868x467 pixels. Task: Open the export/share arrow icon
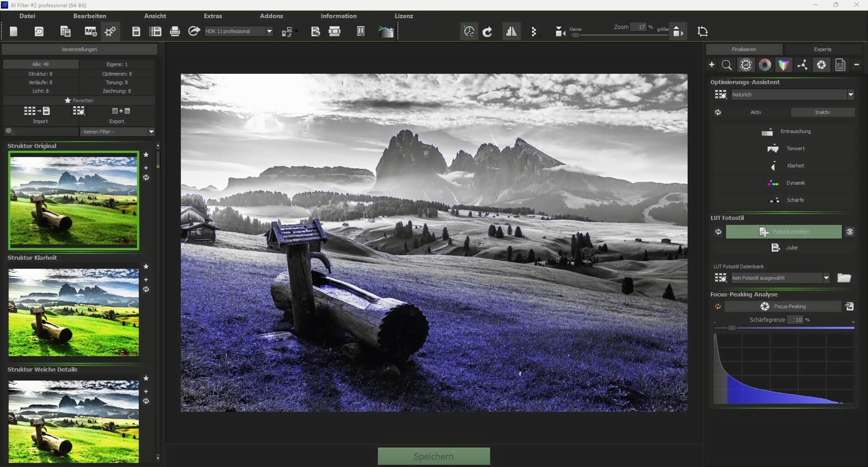193,31
